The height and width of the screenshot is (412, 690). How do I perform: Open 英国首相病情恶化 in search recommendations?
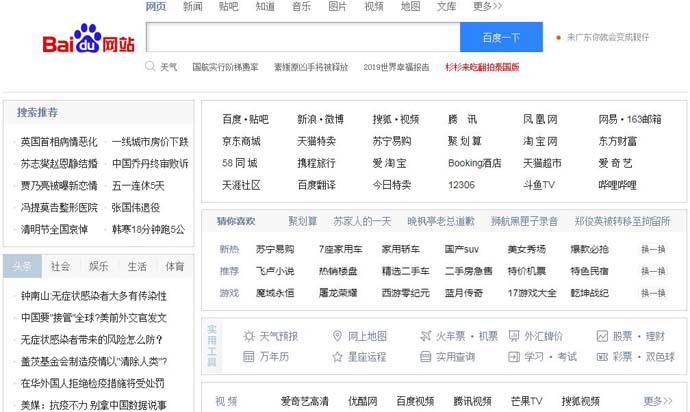tap(59, 142)
